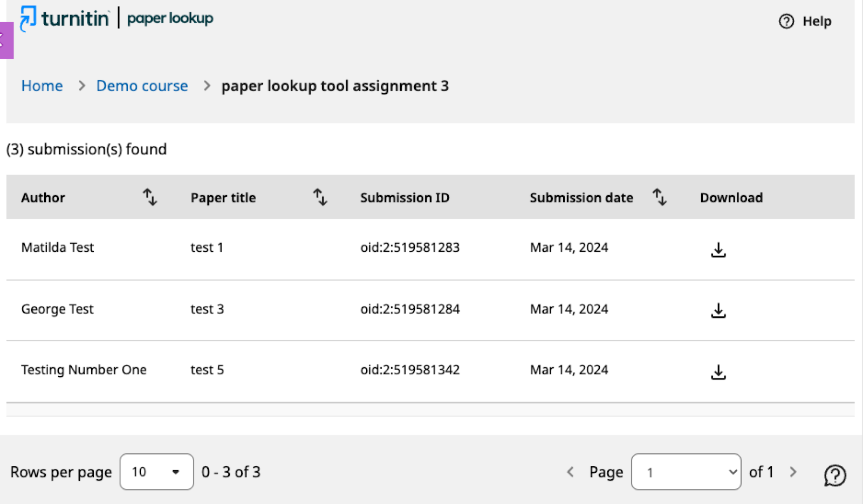863x504 pixels.
Task: Open Help from the header
Action: 805,21
